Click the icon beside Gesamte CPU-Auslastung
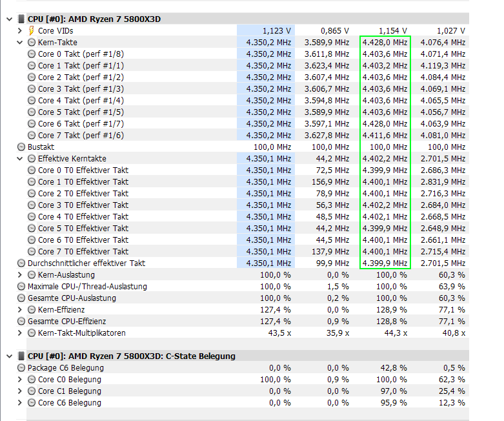This screenshot has width=504, height=421. click(x=21, y=298)
